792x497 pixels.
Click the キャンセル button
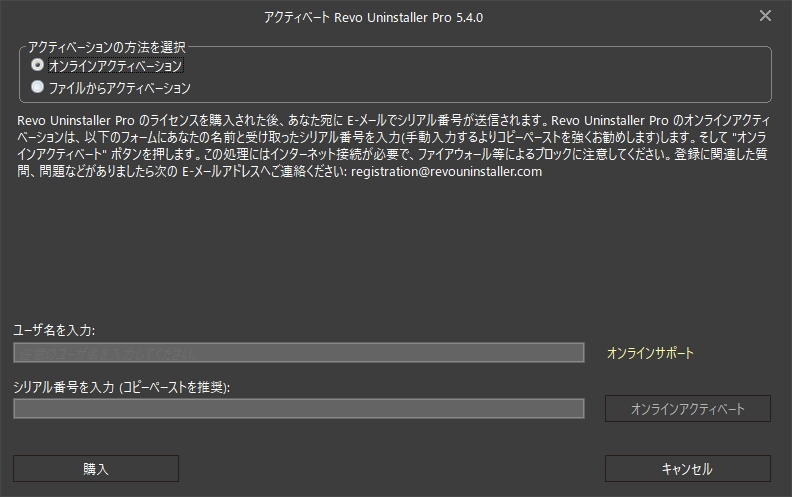[x=688, y=469]
